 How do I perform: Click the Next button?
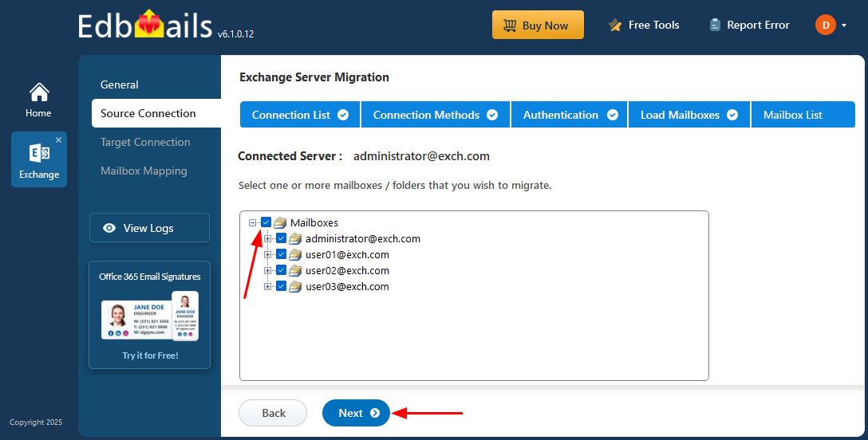click(356, 413)
